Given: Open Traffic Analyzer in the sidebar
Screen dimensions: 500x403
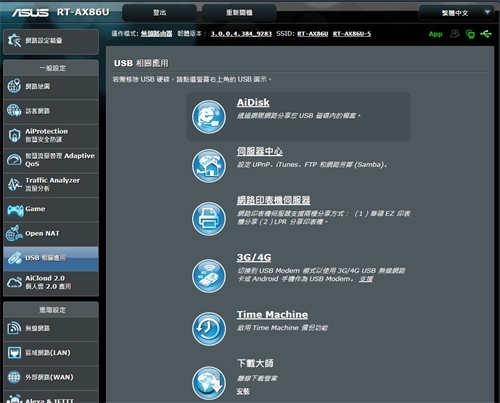Looking at the screenshot, I should pyautogui.click(x=51, y=184).
